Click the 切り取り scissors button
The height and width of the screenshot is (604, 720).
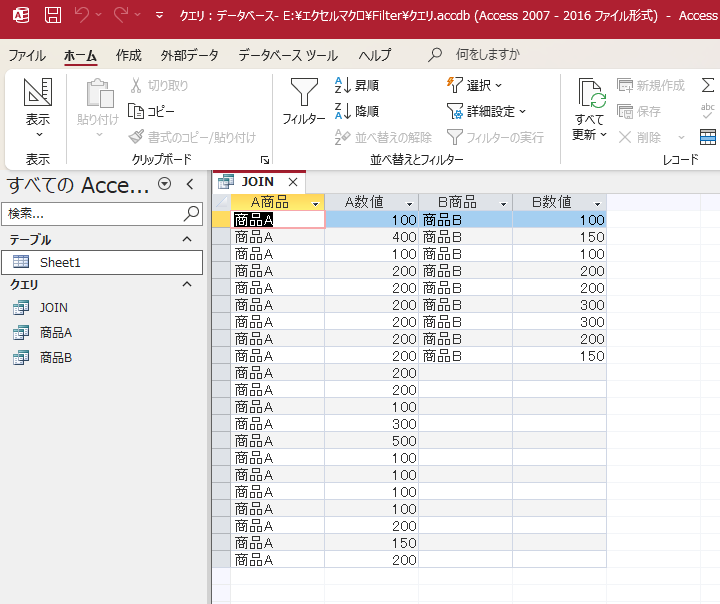click(x=159, y=85)
